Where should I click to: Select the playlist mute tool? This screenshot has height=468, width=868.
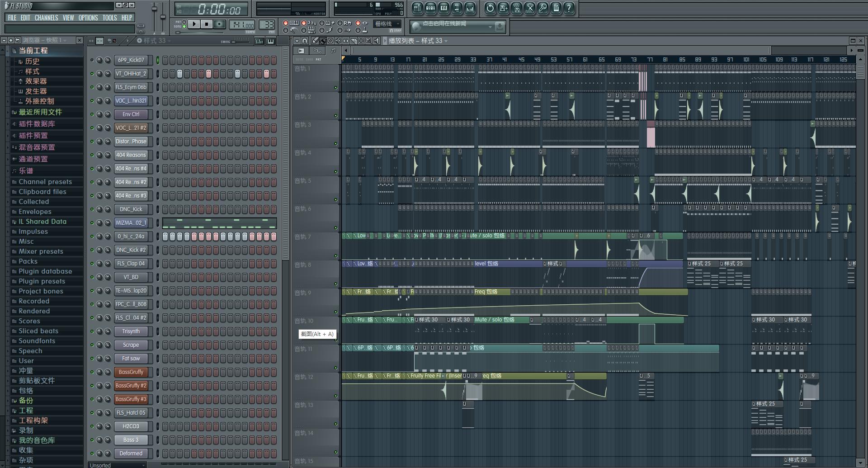click(x=338, y=41)
